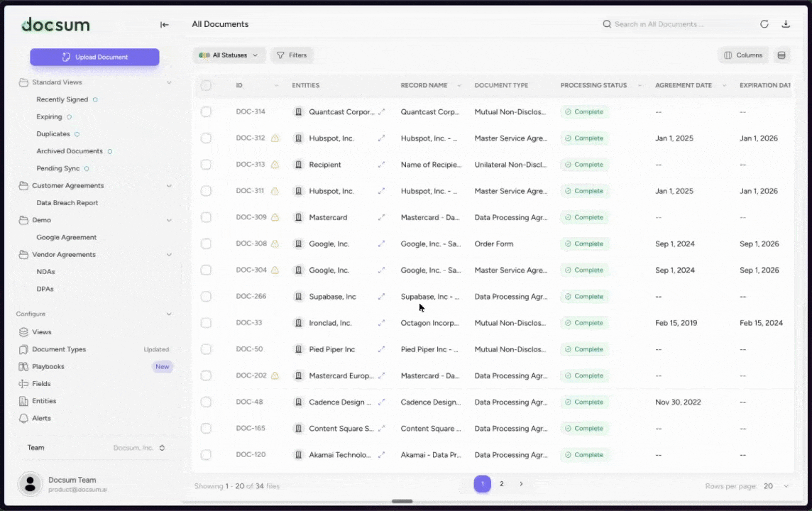Image resolution: width=812 pixels, height=511 pixels.
Task: Go to the next page with the arrow
Action: click(x=521, y=484)
